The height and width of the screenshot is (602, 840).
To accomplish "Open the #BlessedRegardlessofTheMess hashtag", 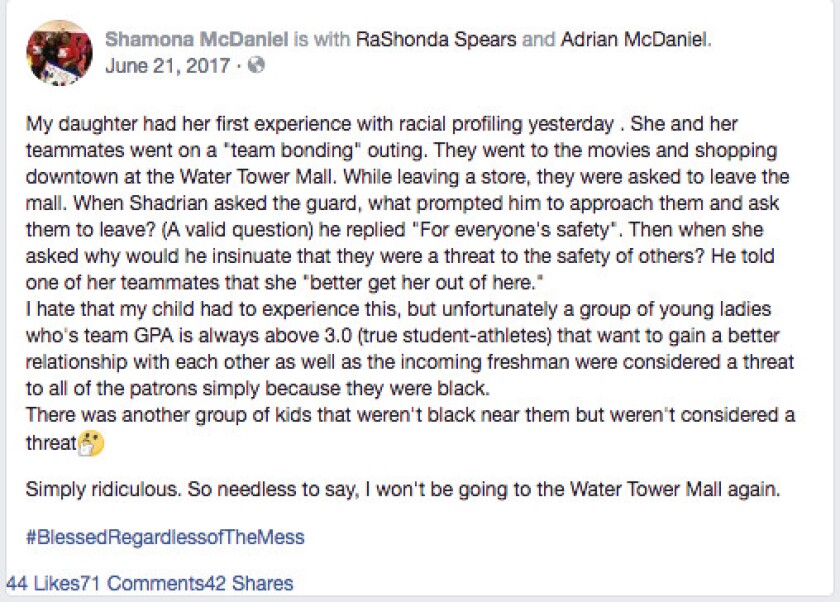I will coord(165,537).
